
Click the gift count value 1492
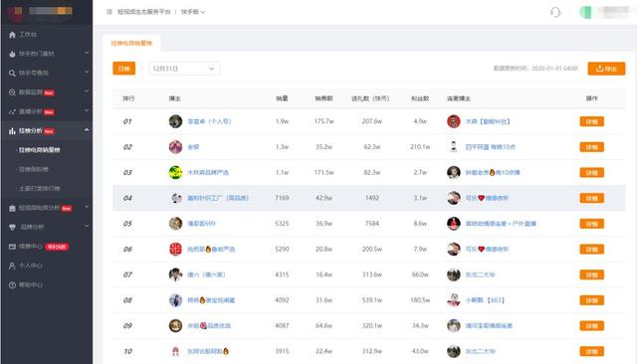tap(371, 198)
